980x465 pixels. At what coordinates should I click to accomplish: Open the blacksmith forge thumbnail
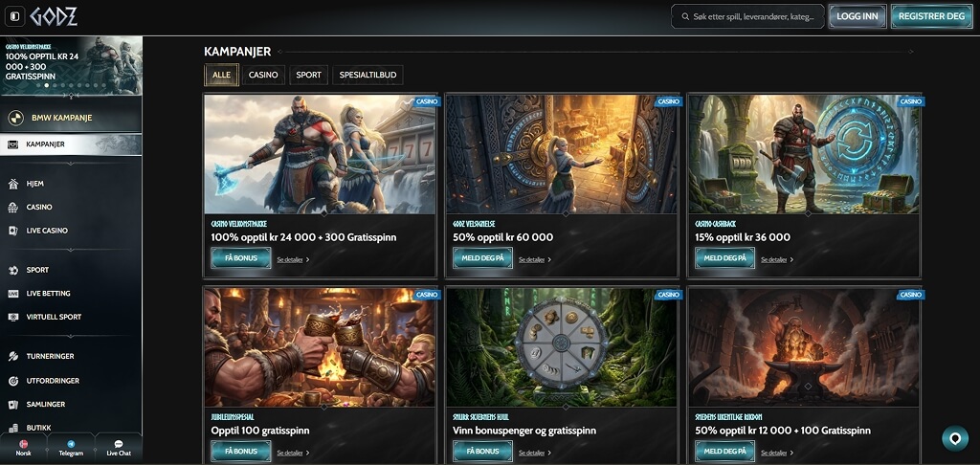coord(804,347)
